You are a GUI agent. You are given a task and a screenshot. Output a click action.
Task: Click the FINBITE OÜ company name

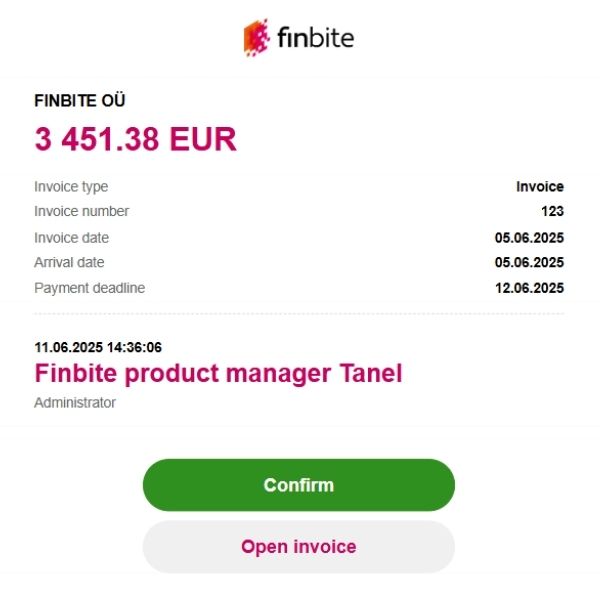(80, 100)
